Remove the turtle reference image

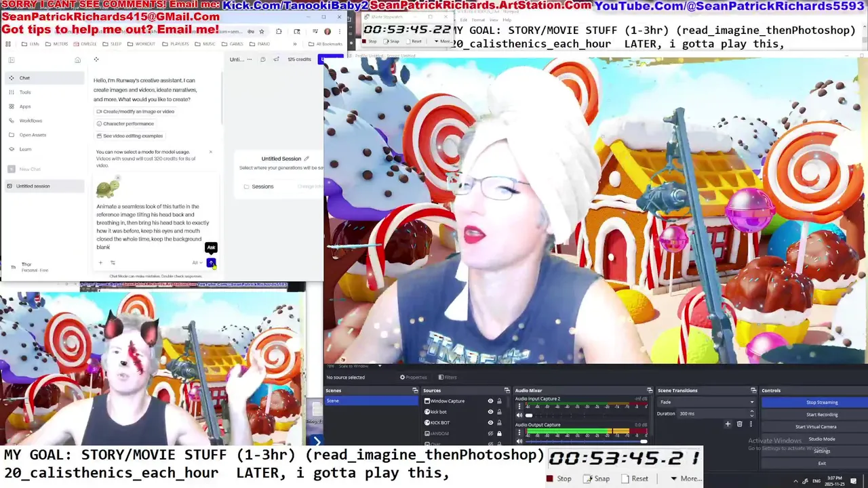(117, 178)
